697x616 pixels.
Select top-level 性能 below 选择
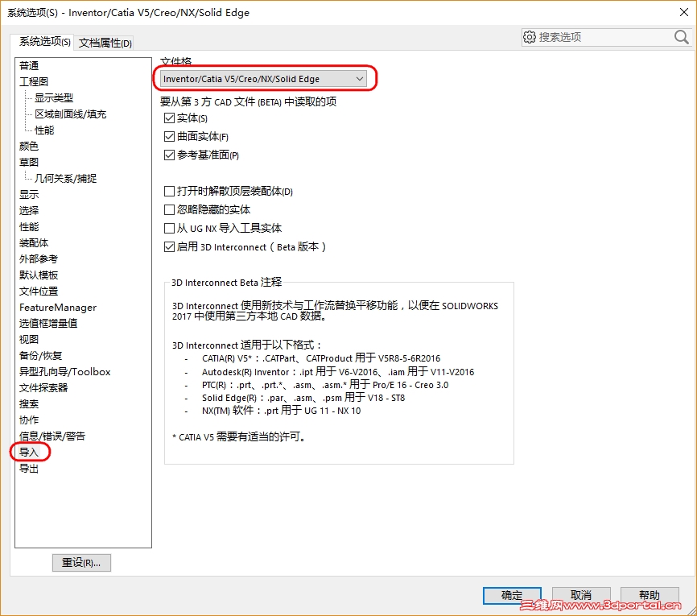click(29, 227)
